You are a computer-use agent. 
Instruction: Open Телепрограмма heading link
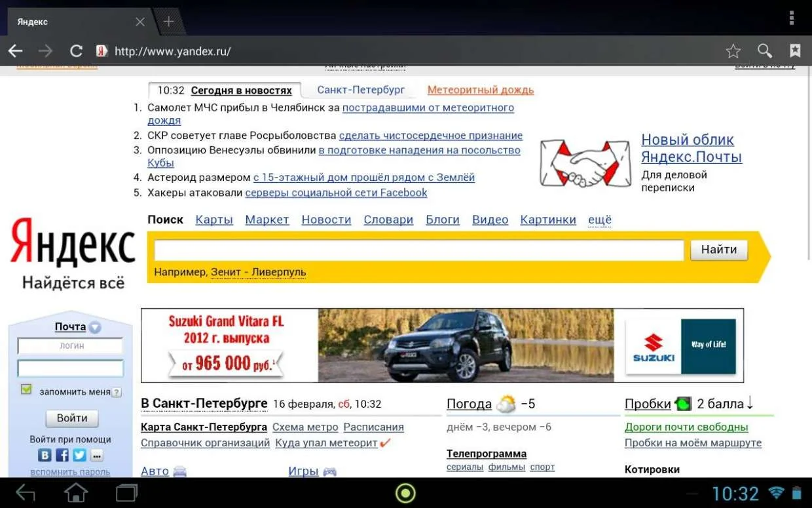pos(487,454)
